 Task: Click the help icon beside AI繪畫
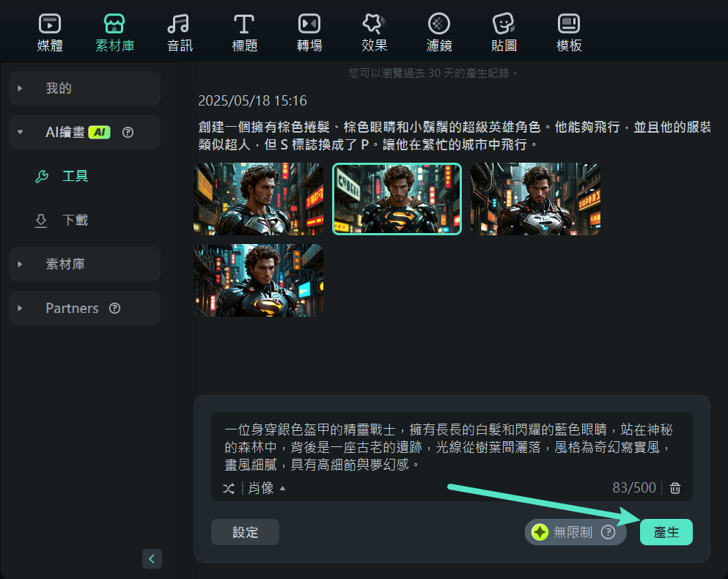point(128,133)
